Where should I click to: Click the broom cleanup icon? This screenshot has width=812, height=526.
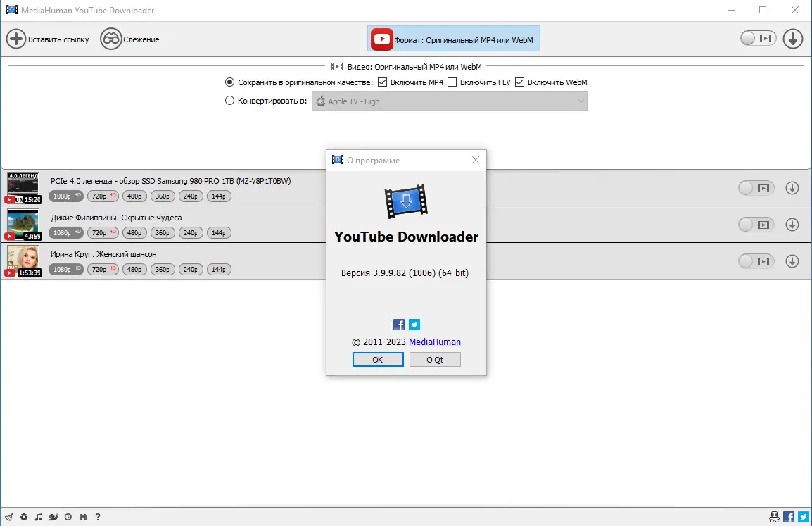tap(9, 516)
